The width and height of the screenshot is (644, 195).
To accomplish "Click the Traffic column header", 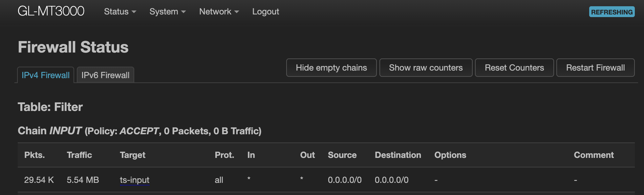I will tap(79, 155).
